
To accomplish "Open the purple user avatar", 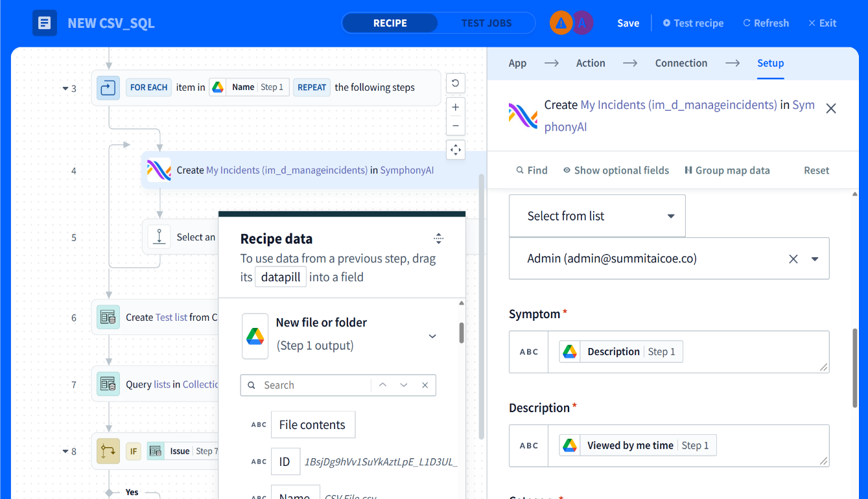I will [x=582, y=23].
